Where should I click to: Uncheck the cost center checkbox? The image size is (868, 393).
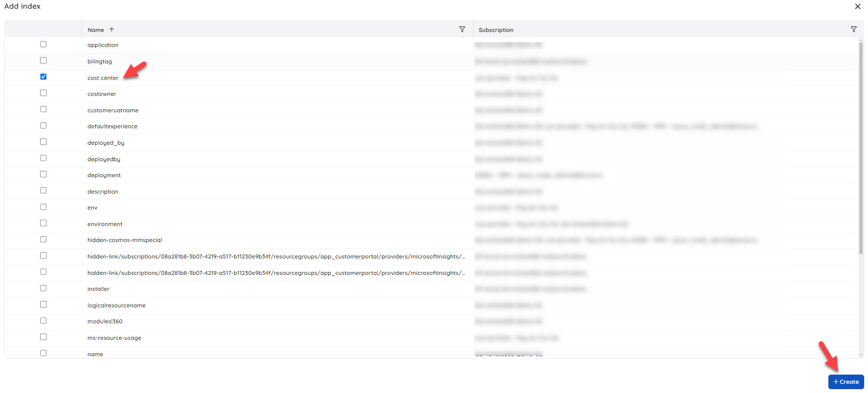click(x=44, y=76)
